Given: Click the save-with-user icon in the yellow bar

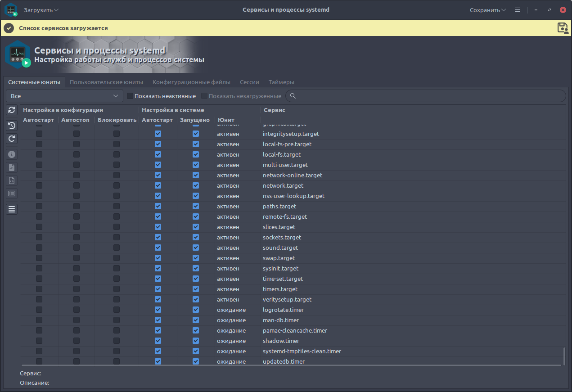Looking at the screenshot, I should (x=563, y=28).
